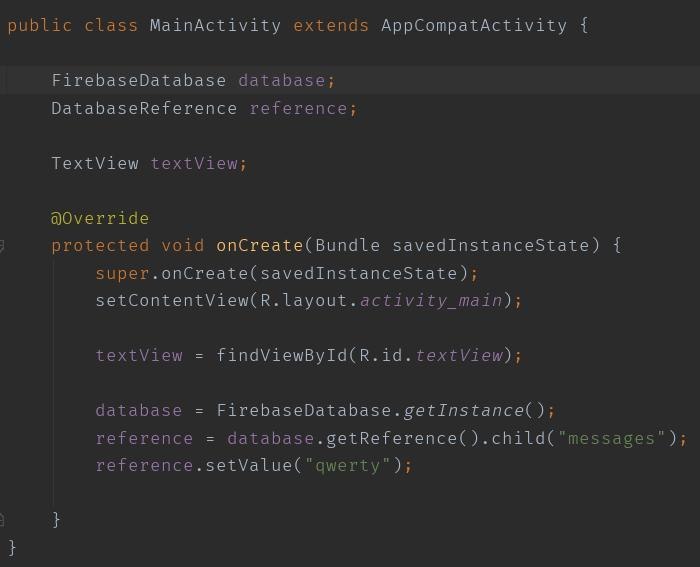Screen dimensions: 700x567
Task: Click the "super" keyword
Action: [x=122, y=273]
